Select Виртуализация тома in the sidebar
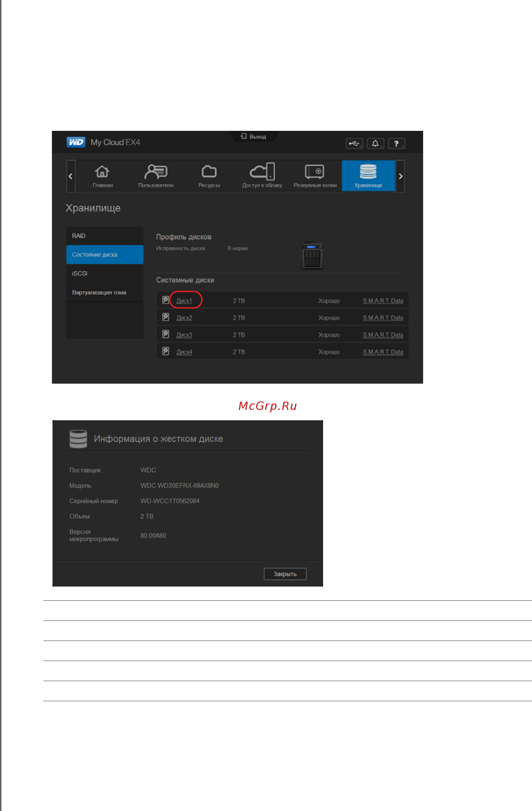 (105, 292)
